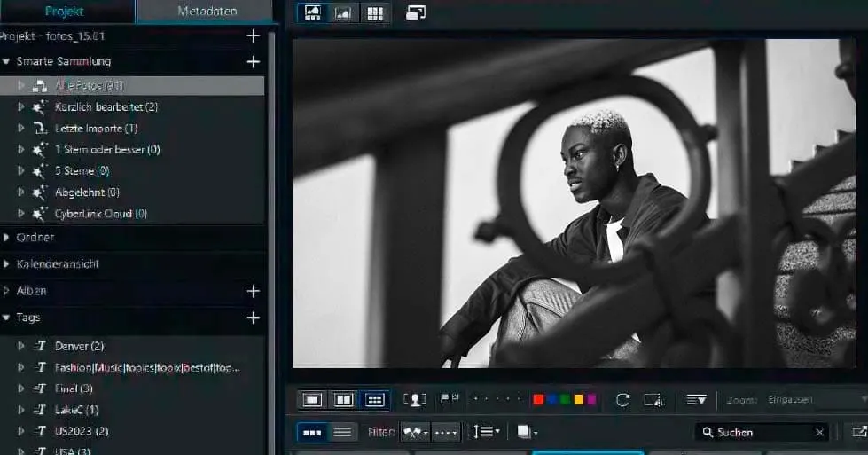The width and height of the screenshot is (868, 455).
Task: Rotate the photo using rotate icon
Action: click(x=622, y=400)
